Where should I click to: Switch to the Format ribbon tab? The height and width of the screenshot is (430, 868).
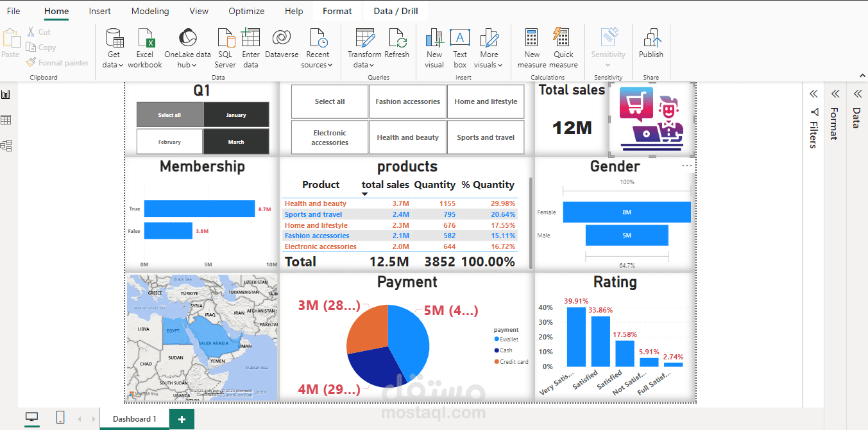[337, 11]
